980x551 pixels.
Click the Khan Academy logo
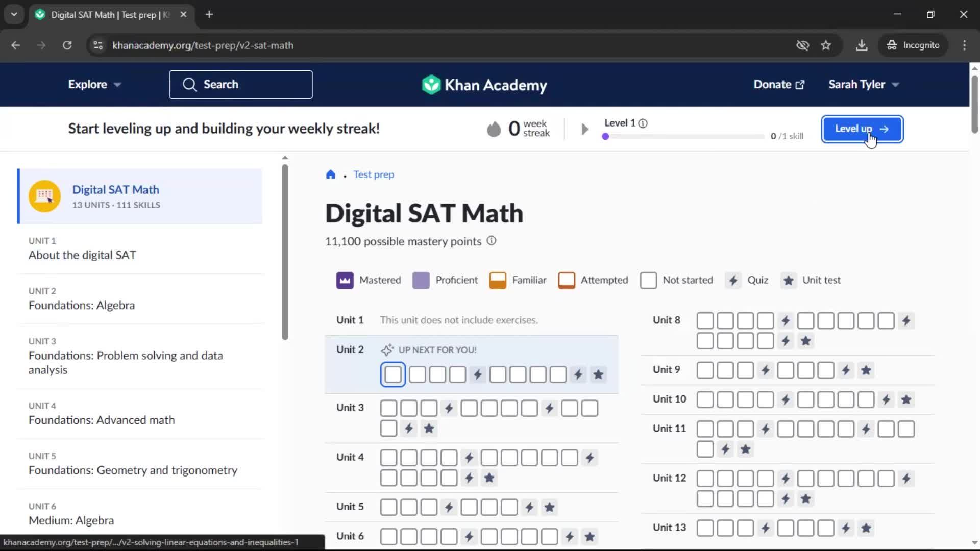click(x=484, y=85)
